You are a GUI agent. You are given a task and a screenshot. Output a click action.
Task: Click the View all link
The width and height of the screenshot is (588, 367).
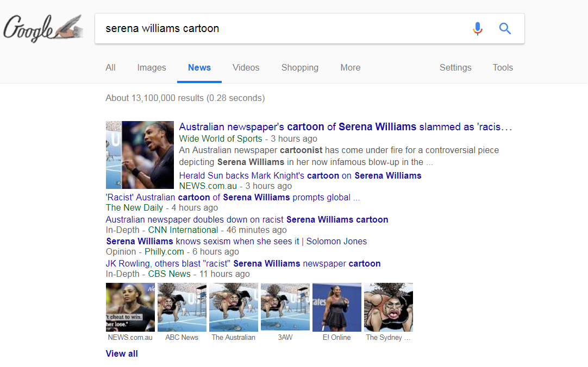tap(122, 354)
